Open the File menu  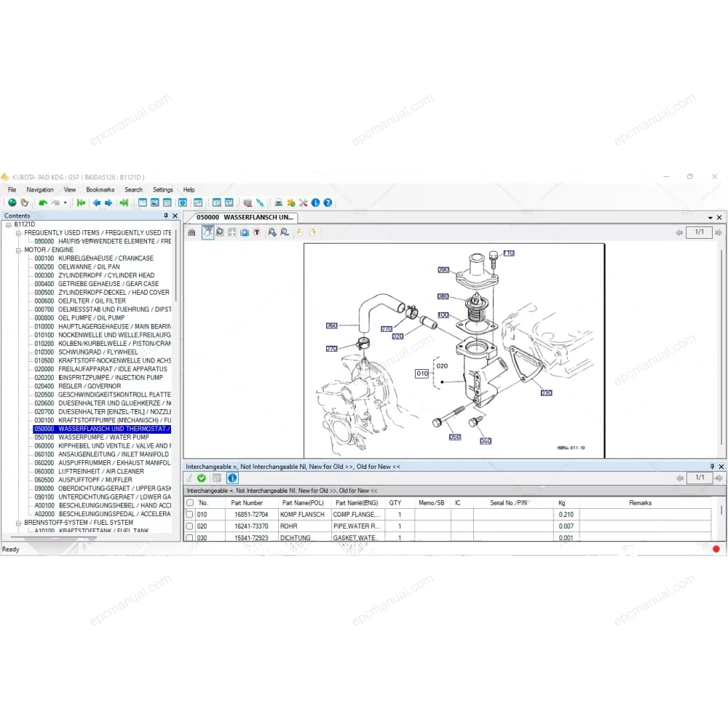tap(12, 189)
